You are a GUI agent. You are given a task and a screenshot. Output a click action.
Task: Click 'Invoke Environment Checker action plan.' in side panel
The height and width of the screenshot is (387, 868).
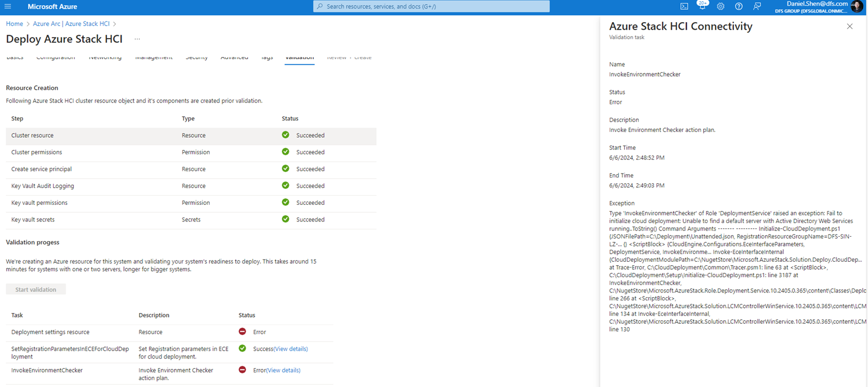(x=662, y=130)
